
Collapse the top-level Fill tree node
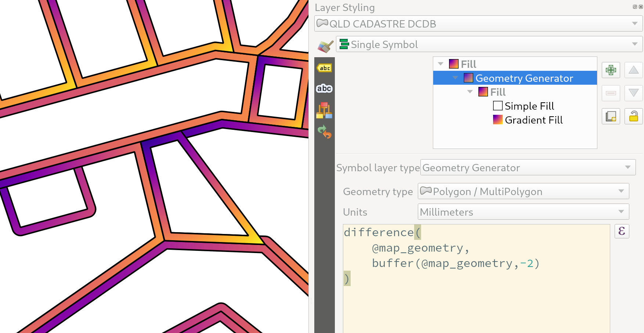[441, 64]
